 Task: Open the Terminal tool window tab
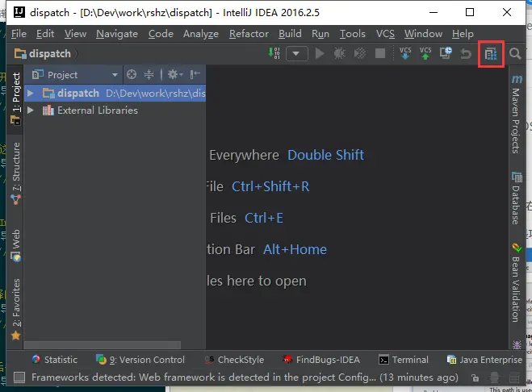click(x=404, y=360)
